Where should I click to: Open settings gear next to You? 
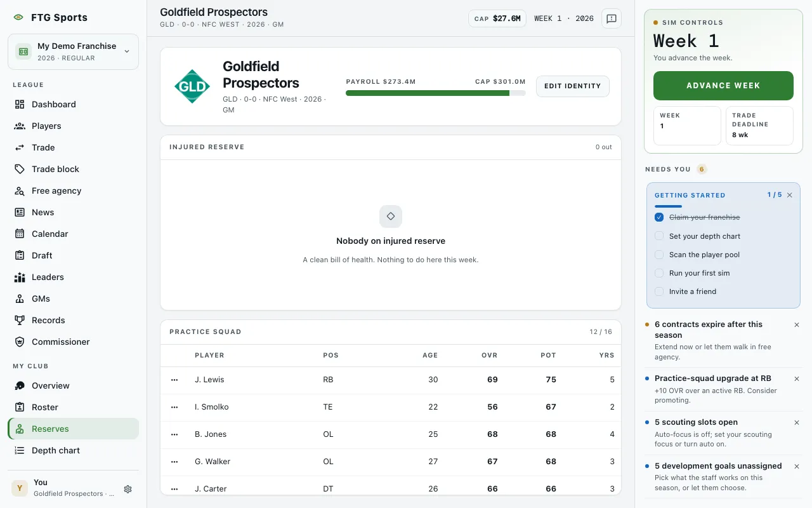tap(128, 489)
